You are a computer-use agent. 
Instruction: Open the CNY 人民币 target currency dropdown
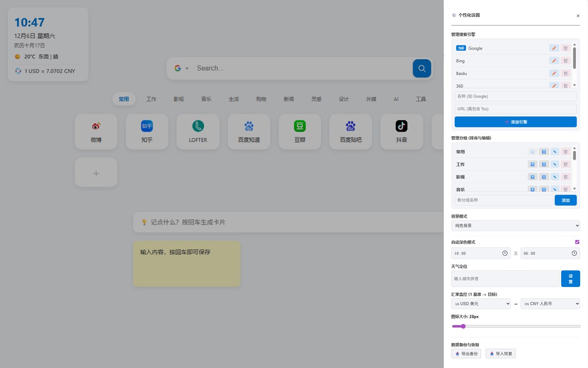(550, 304)
